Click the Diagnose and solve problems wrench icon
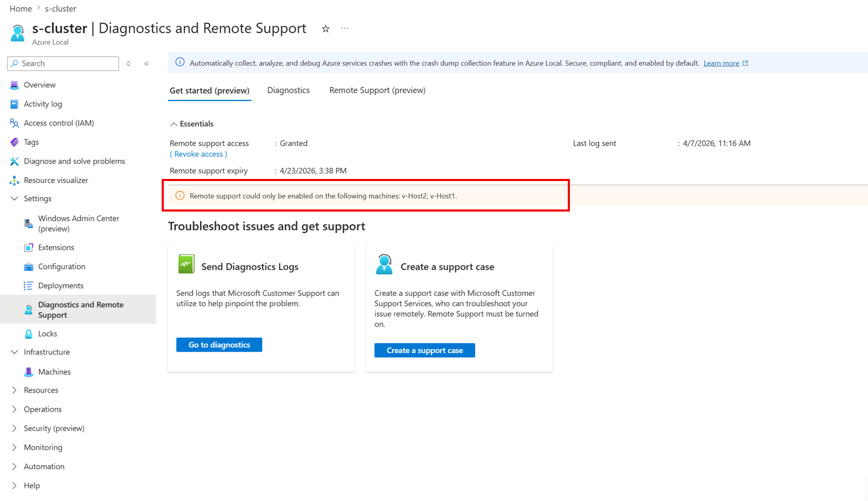Image resolution: width=868 pixels, height=501 pixels. click(14, 161)
